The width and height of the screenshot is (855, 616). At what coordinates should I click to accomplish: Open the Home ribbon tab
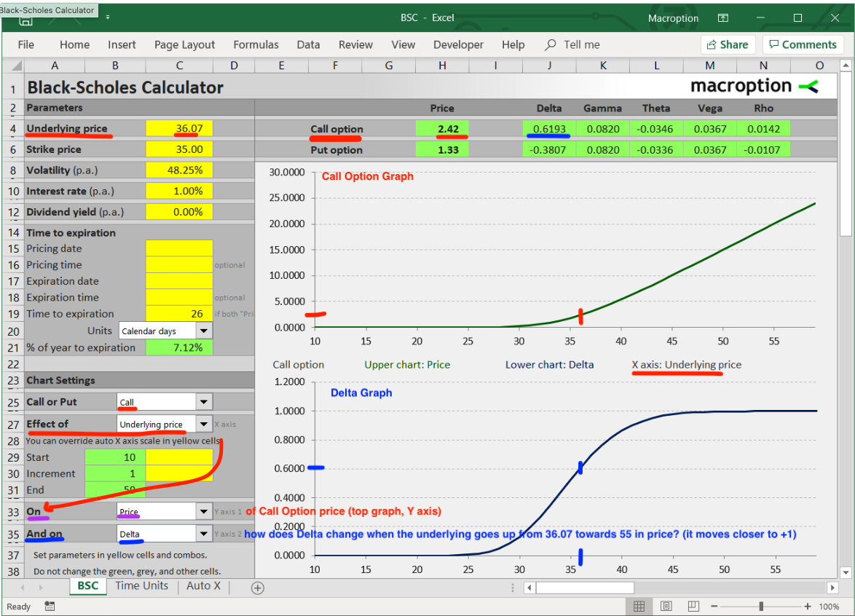pos(75,44)
